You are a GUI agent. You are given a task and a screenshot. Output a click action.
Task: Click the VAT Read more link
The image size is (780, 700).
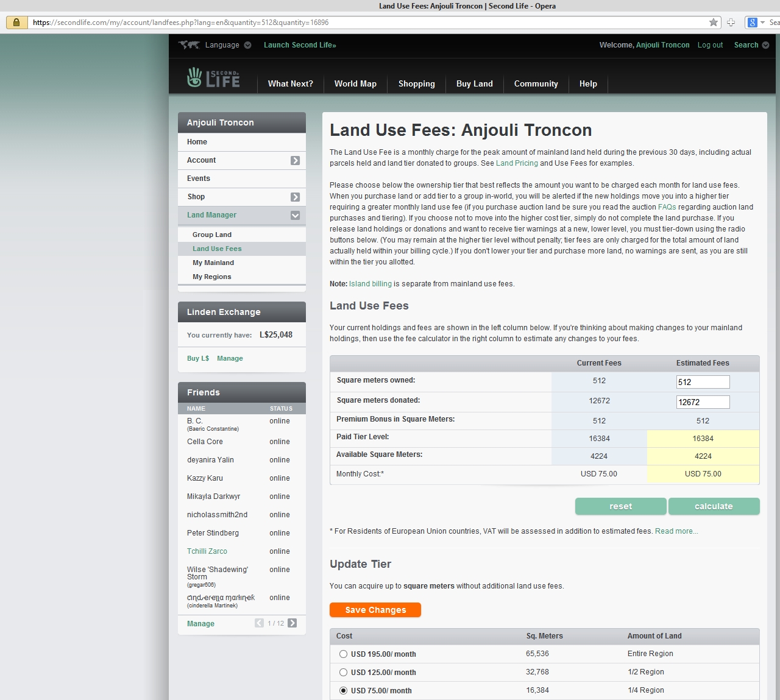pyautogui.click(x=676, y=531)
